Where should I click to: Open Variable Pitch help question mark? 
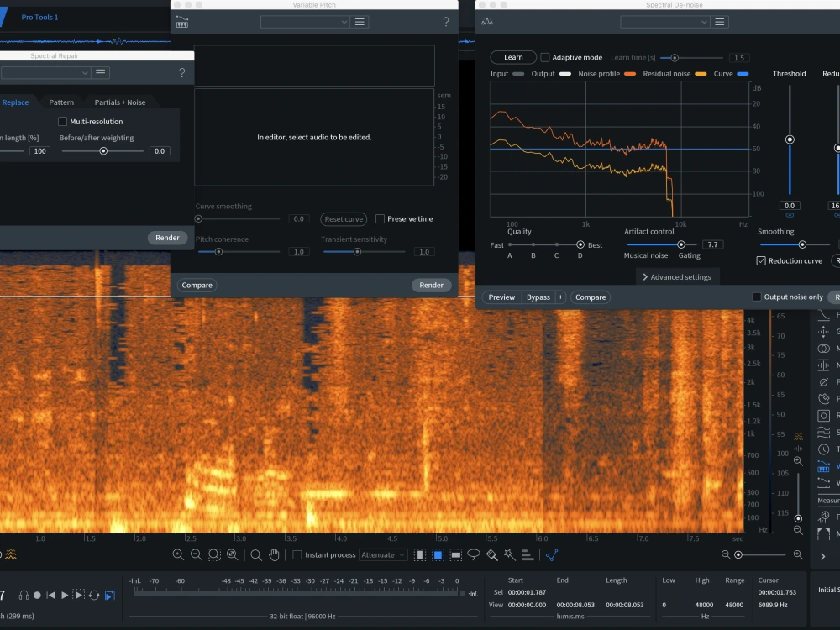coord(446,22)
